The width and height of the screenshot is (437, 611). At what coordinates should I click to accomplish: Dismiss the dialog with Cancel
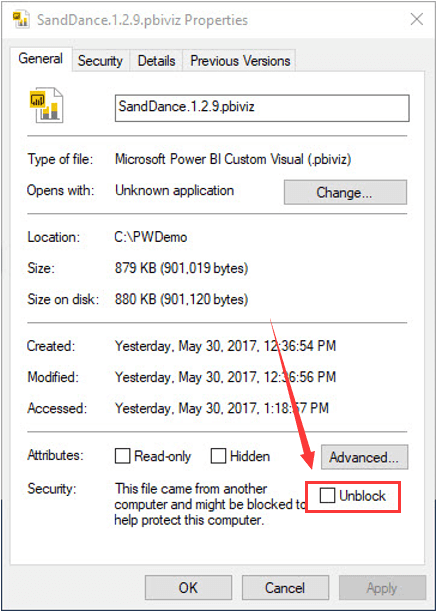point(285,588)
